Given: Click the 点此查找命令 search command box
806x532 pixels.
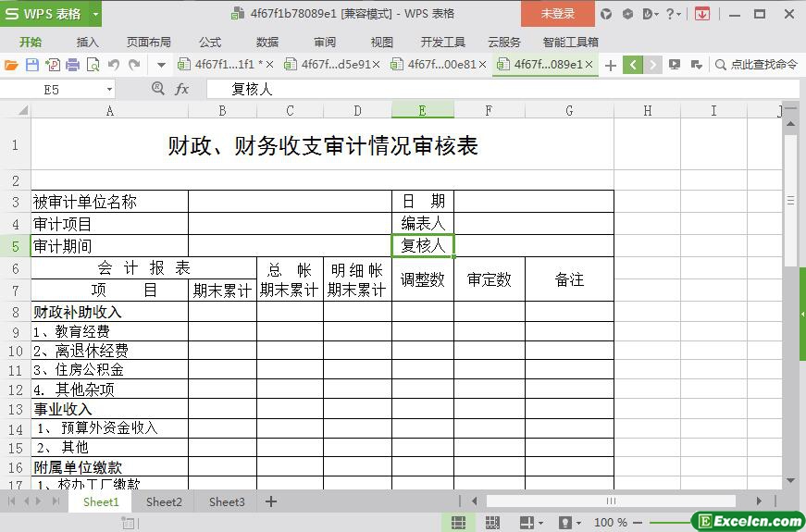Looking at the screenshot, I should tap(757, 65).
